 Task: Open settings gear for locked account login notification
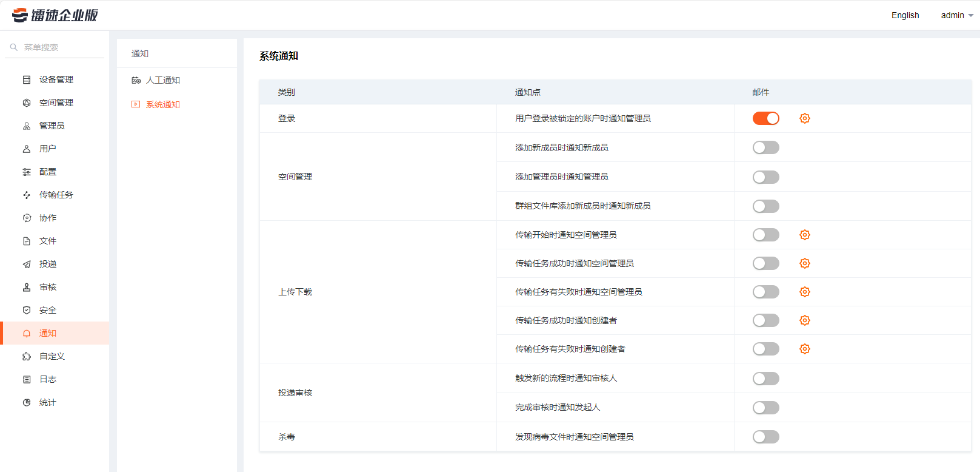804,118
